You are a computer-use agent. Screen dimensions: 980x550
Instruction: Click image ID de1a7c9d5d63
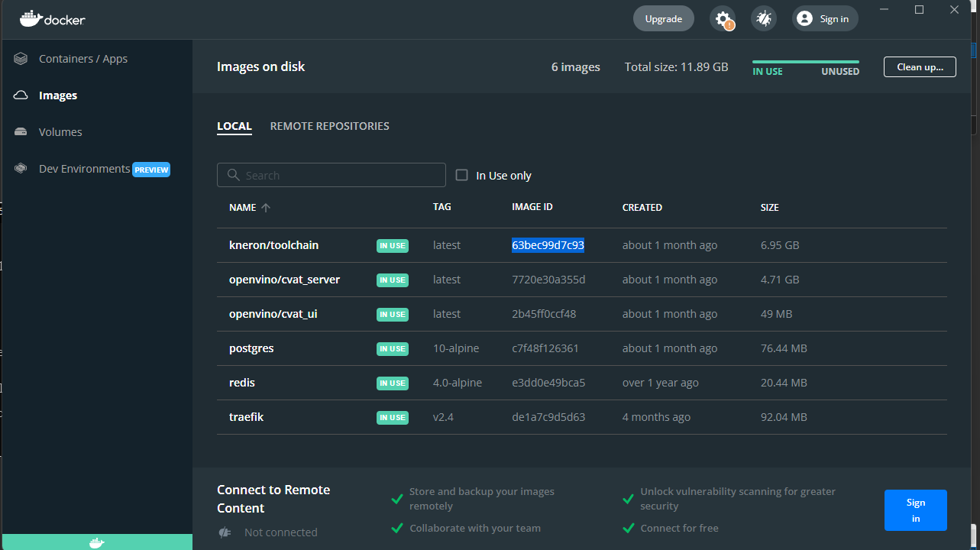click(548, 417)
